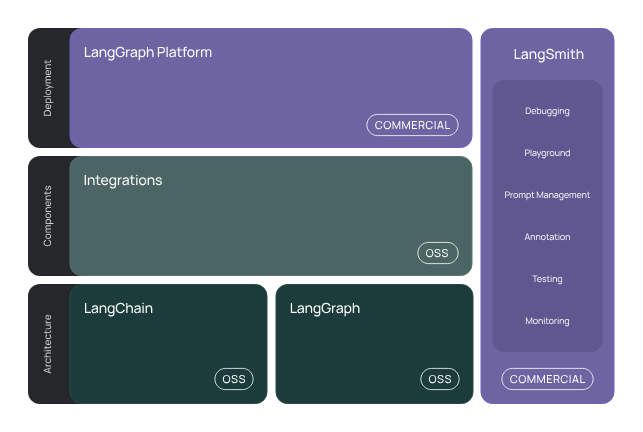
Task: Select the COMMERCIAL badge in LangGraph Platform
Action: pyautogui.click(x=412, y=125)
